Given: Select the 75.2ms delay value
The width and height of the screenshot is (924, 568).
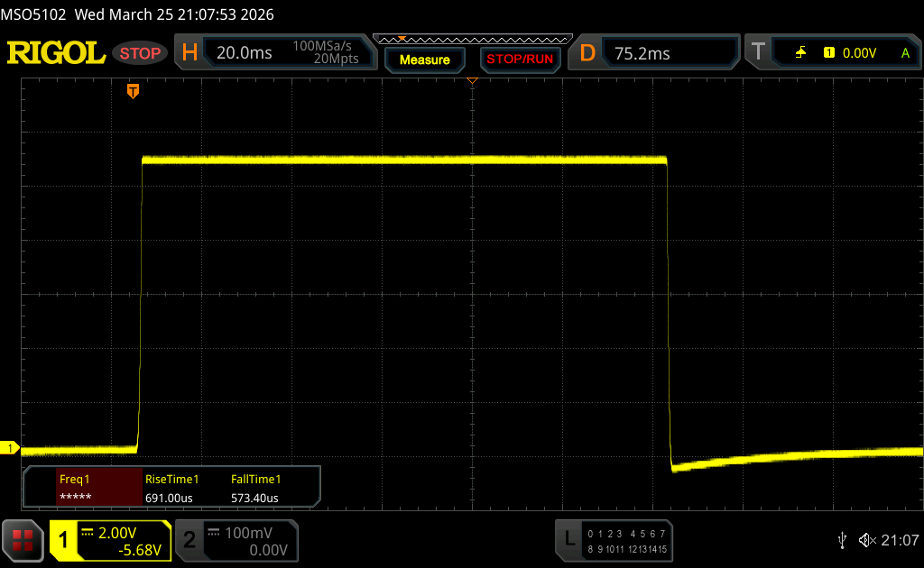Looking at the screenshot, I should (x=642, y=53).
